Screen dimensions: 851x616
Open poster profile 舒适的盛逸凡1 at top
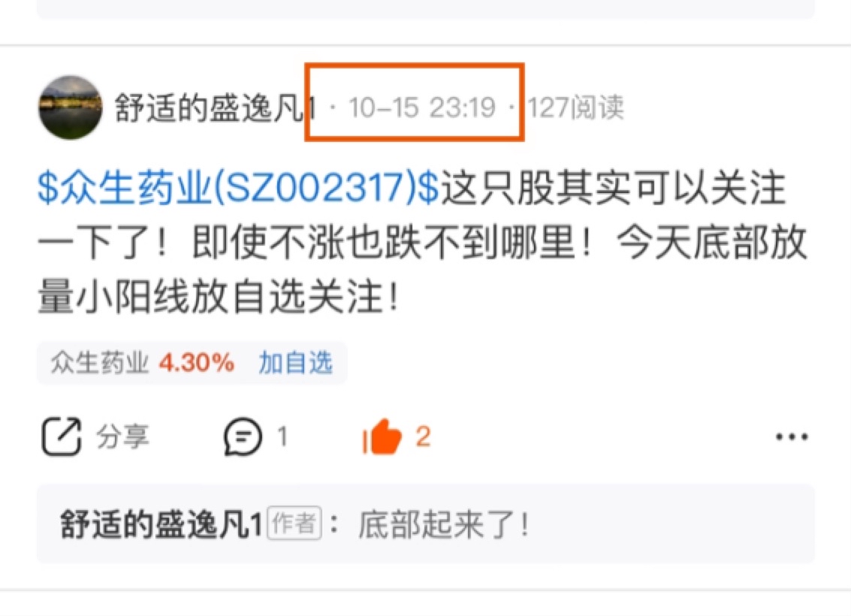pyautogui.click(x=215, y=107)
